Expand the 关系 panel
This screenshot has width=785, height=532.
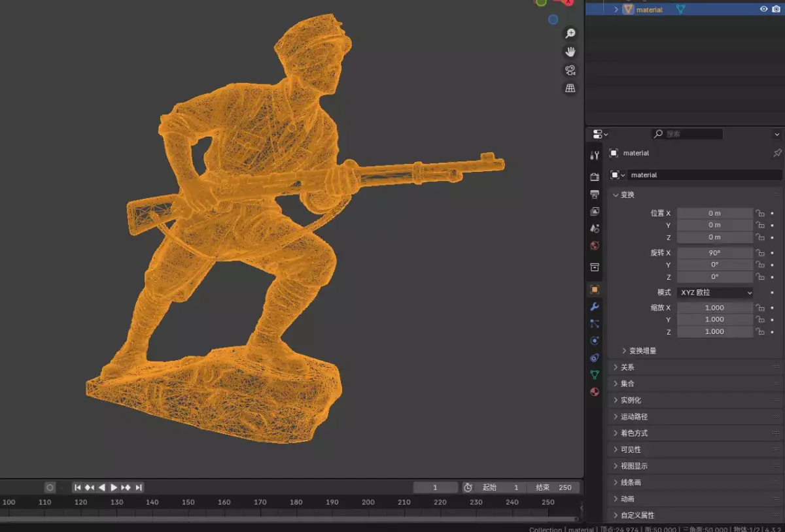(x=695, y=367)
